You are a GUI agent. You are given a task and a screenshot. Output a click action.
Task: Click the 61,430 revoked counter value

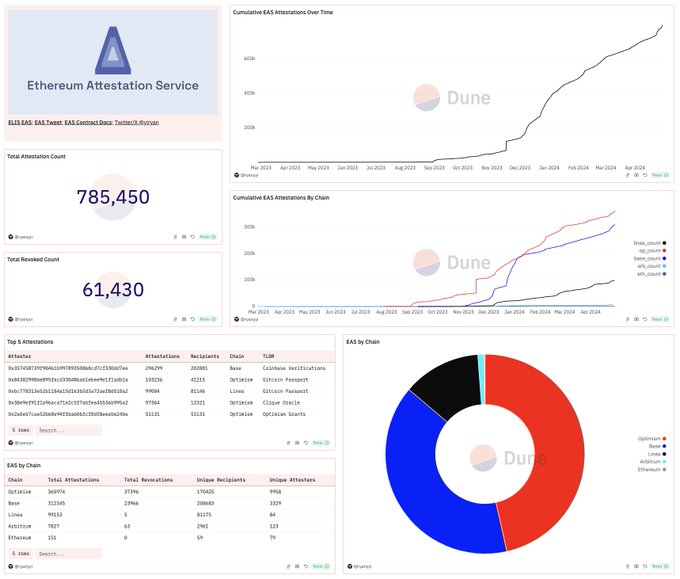[113, 290]
